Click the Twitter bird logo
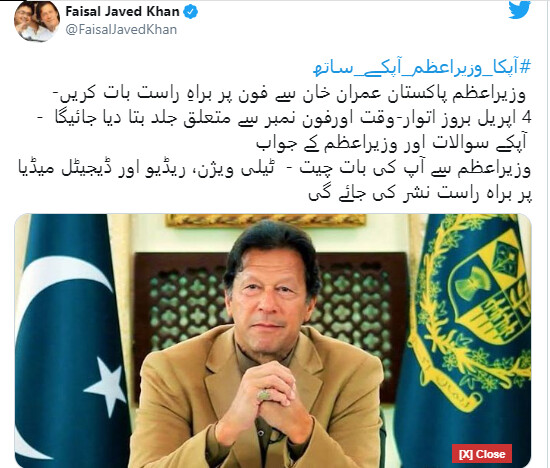The image size is (550, 468). tap(519, 9)
